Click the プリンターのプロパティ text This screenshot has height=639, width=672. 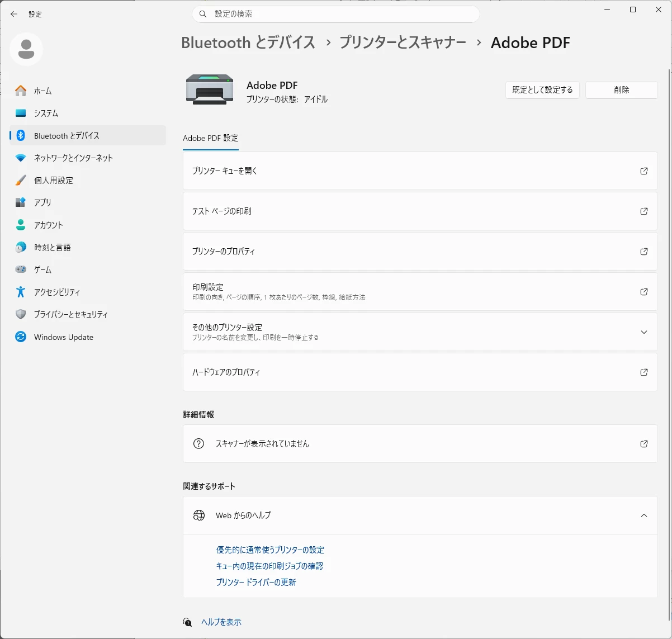(x=224, y=252)
